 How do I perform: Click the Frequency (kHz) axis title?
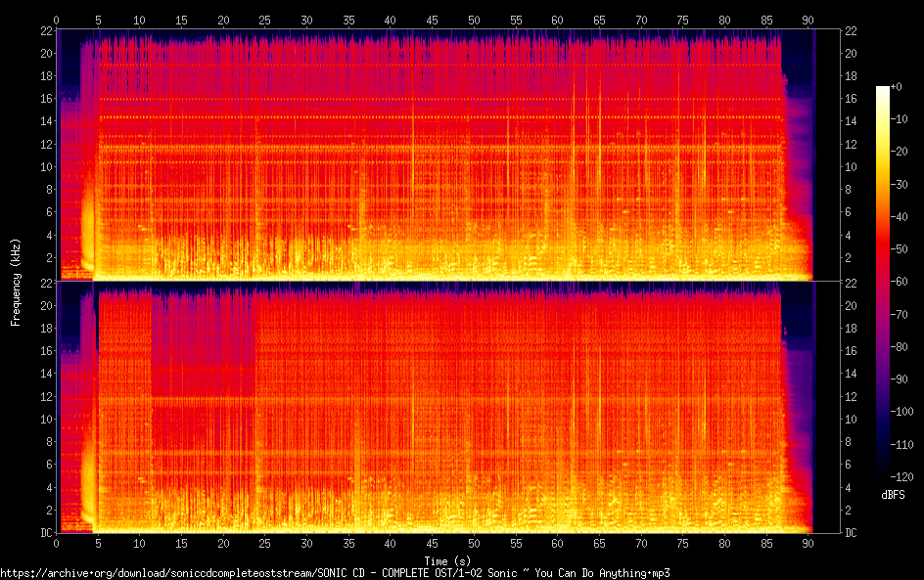(x=16, y=281)
